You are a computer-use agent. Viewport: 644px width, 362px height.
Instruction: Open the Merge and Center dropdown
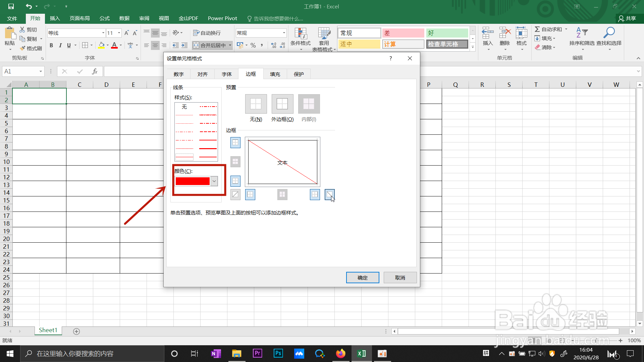(x=229, y=45)
